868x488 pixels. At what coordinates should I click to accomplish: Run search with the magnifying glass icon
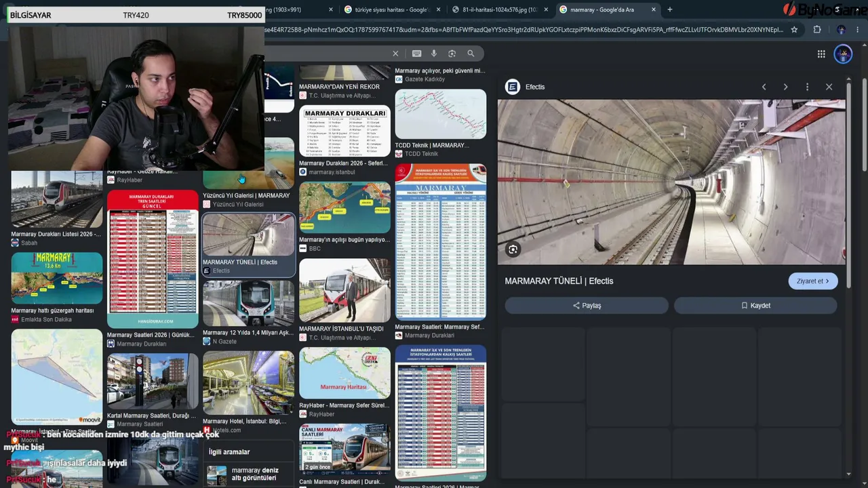[x=471, y=54]
